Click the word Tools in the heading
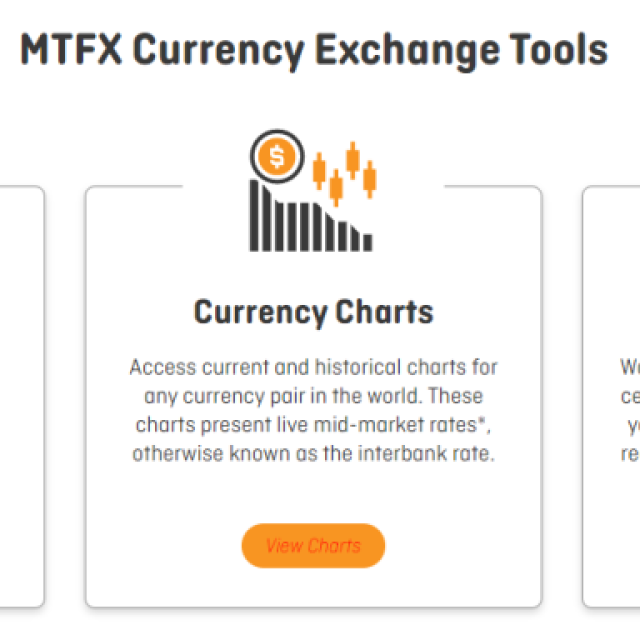 559,50
